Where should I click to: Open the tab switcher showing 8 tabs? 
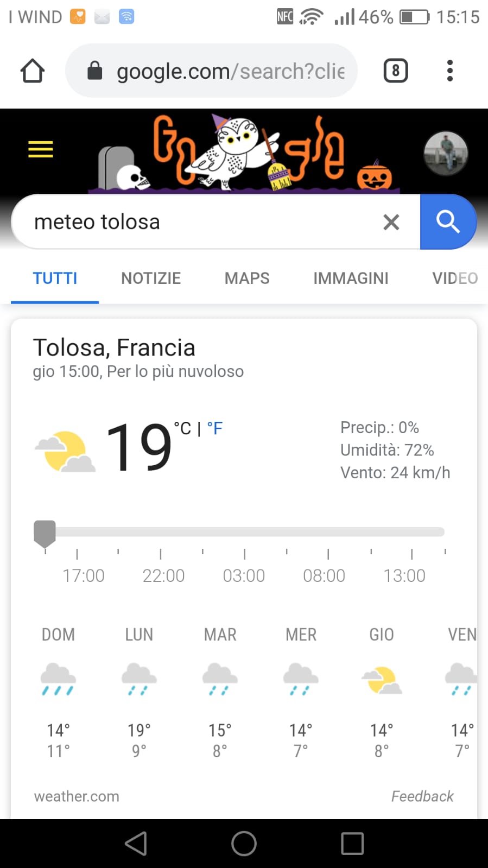(396, 71)
